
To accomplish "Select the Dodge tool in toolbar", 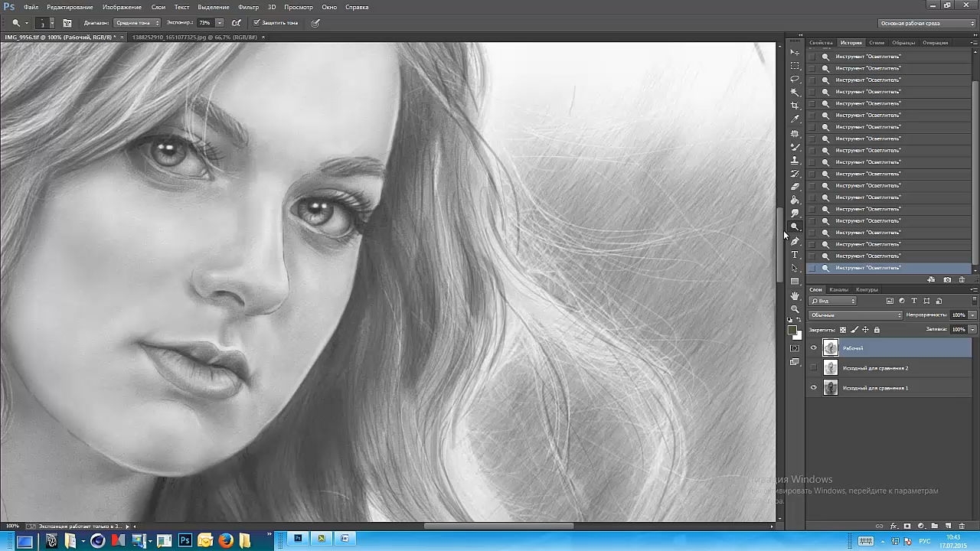I will (795, 227).
